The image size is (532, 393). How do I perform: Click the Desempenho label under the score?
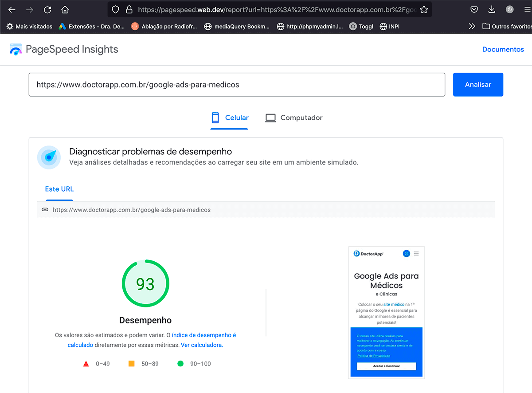(145, 320)
